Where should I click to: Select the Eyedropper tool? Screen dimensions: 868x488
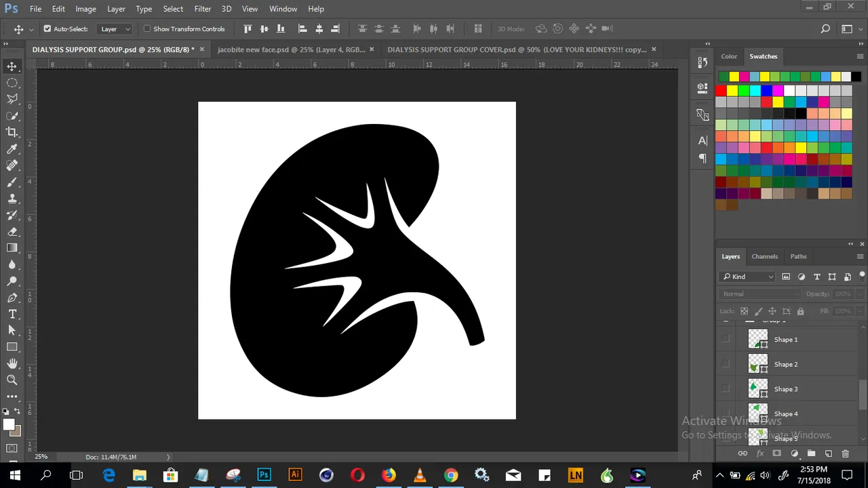click(12, 149)
